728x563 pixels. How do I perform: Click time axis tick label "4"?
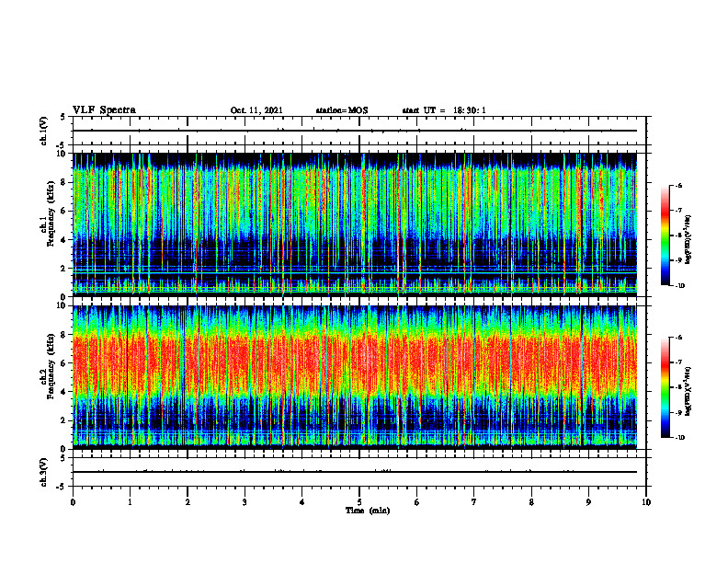[302, 502]
